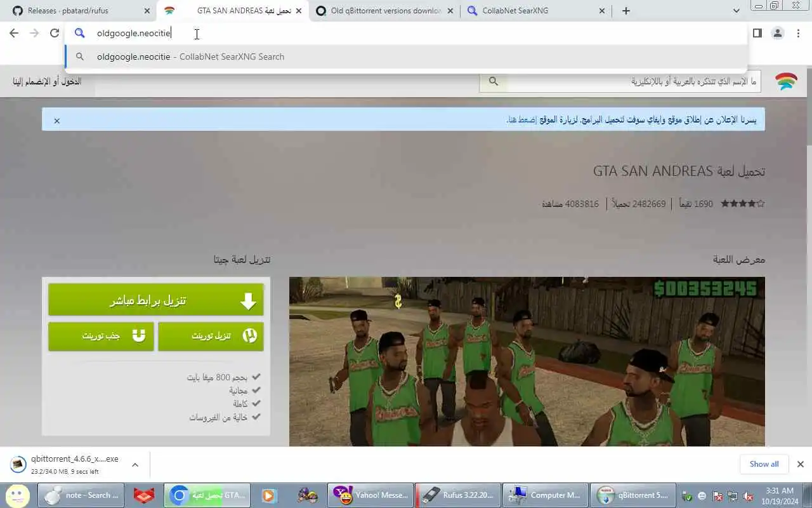812x508 pixels.
Task: Click the magnet torrent button
Action: point(101,336)
